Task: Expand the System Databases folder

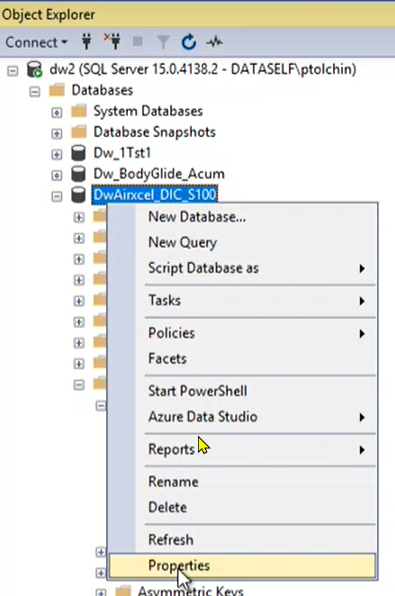Action: click(x=56, y=113)
